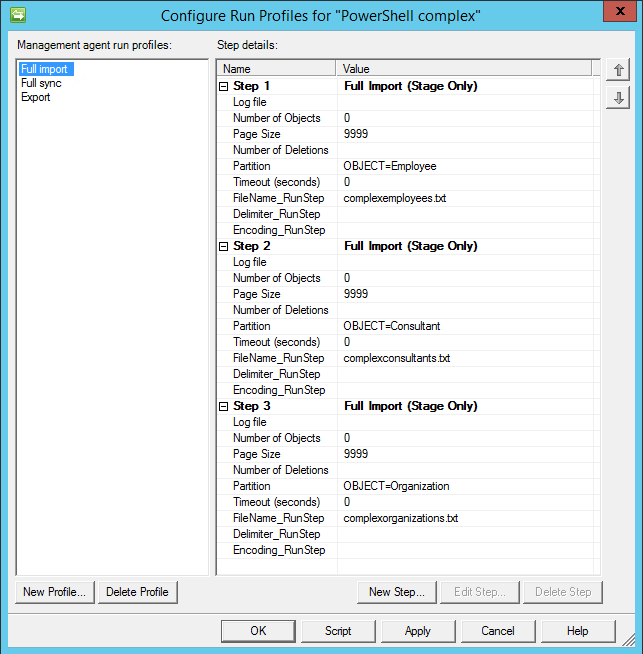Select OBJECT=Employee partition value

tap(390, 166)
